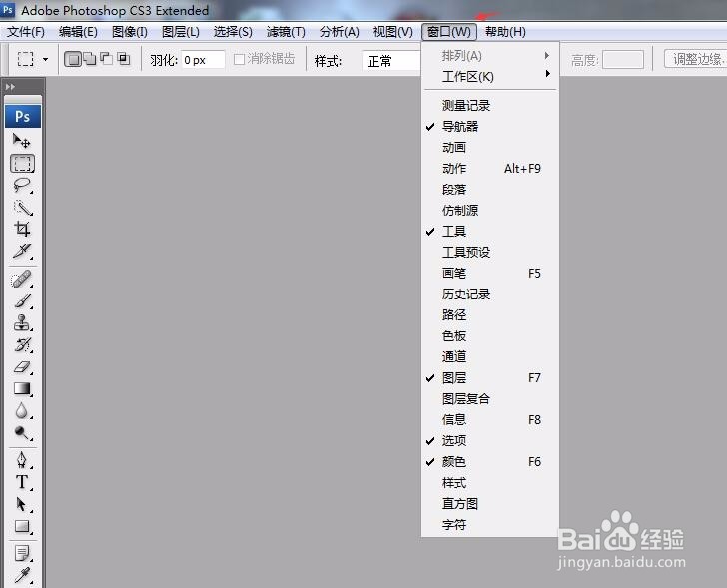Open the 图像(I) menu

[x=130, y=32]
